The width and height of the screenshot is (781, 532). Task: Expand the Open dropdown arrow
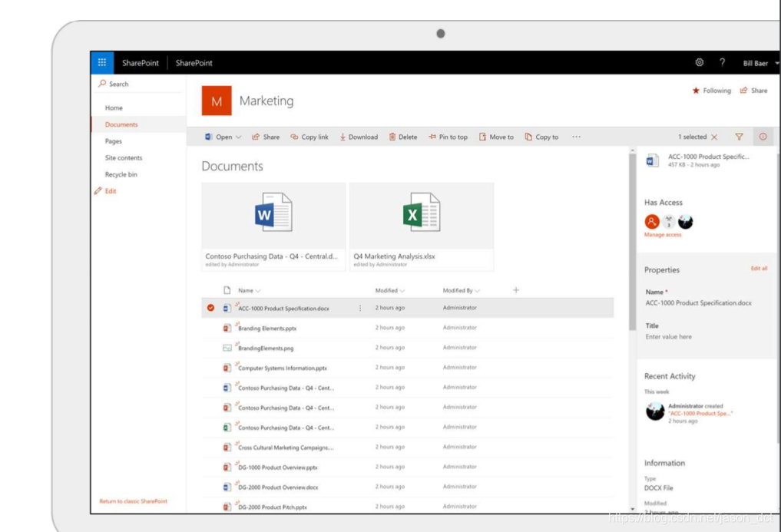coord(239,137)
